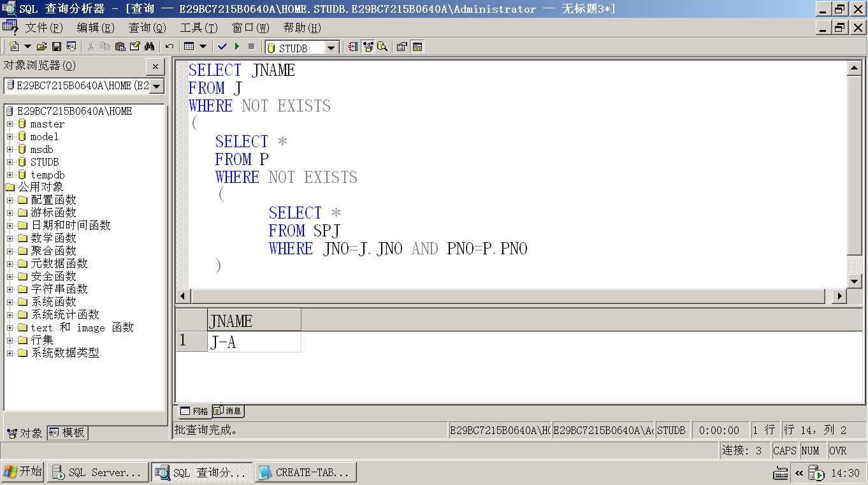868x485 pixels.
Task: Click the Parse Query blue checkmark
Action: 222,47
